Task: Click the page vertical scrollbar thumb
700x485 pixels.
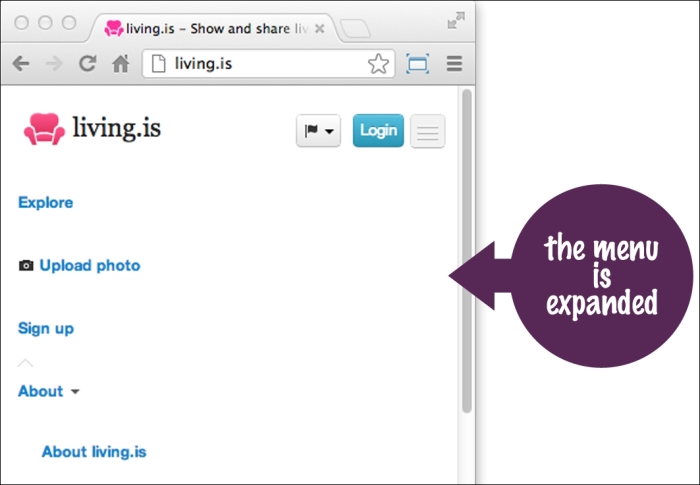Action: [467, 251]
